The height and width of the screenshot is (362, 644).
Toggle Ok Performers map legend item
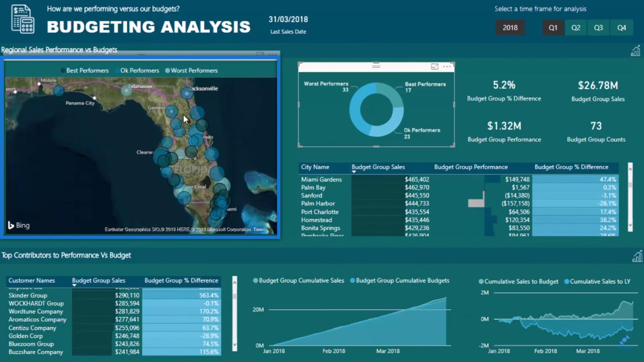pos(137,70)
